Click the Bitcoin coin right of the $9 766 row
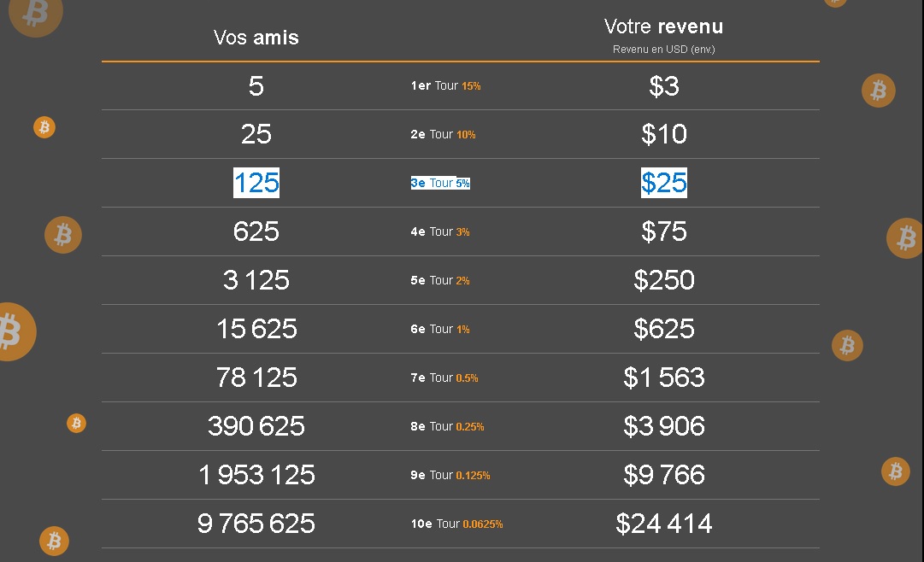The image size is (924, 562). point(895,471)
